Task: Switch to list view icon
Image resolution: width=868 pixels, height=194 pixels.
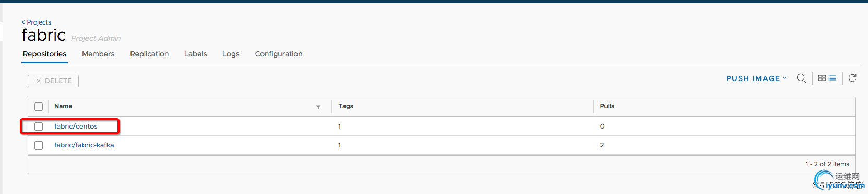Action: (x=833, y=78)
